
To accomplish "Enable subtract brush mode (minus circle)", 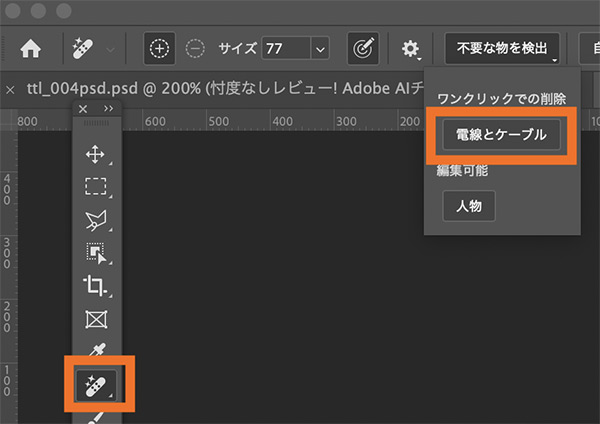I will (195, 48).
